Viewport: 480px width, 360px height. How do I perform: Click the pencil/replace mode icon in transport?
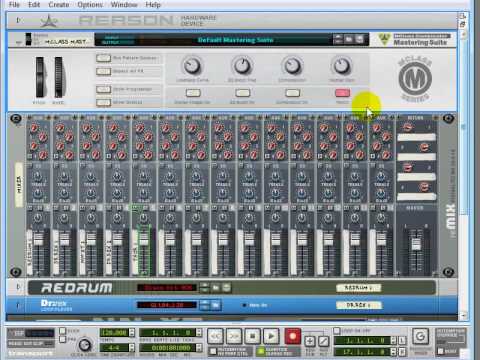[x=323, y=341]
